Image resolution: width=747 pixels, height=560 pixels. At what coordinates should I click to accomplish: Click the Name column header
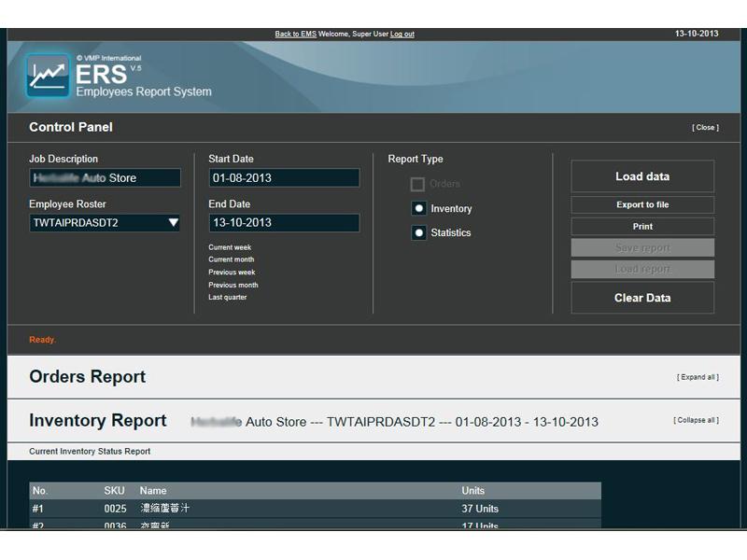point(153,491)
